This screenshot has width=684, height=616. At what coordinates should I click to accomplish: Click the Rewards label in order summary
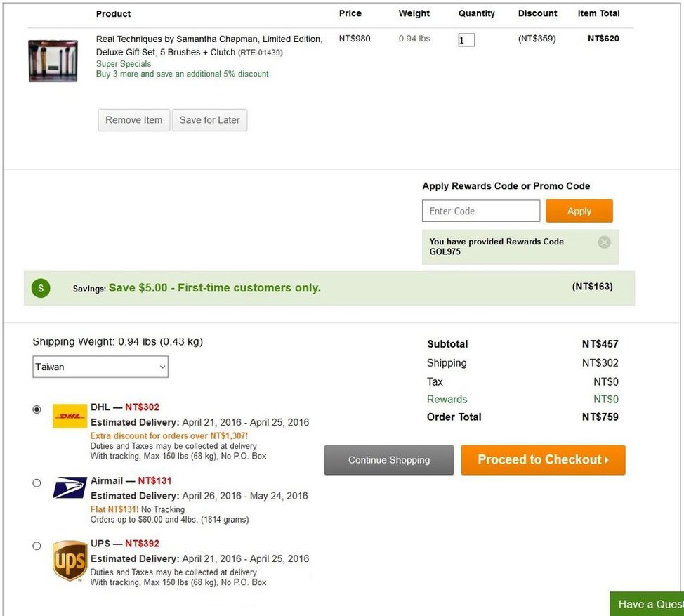(447, 400)
